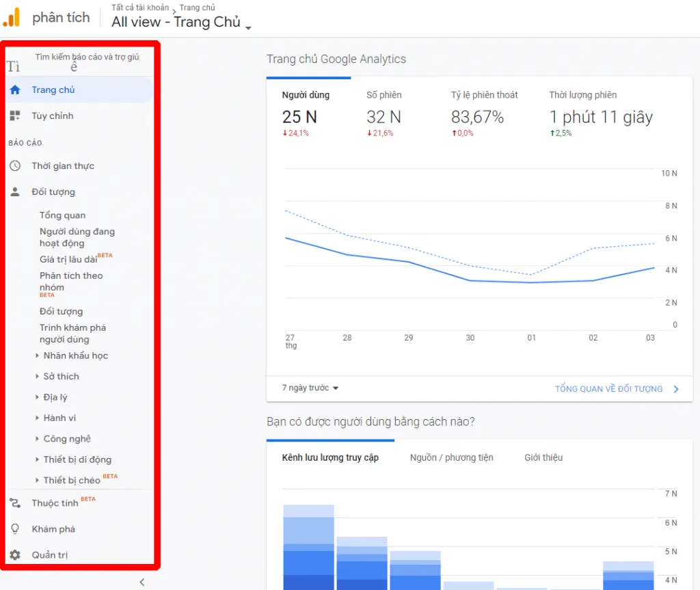Click the arrow beside Tổng quan về đối tượng
The height and width of the screenshot is (590, 700).
tap(676, 389)
